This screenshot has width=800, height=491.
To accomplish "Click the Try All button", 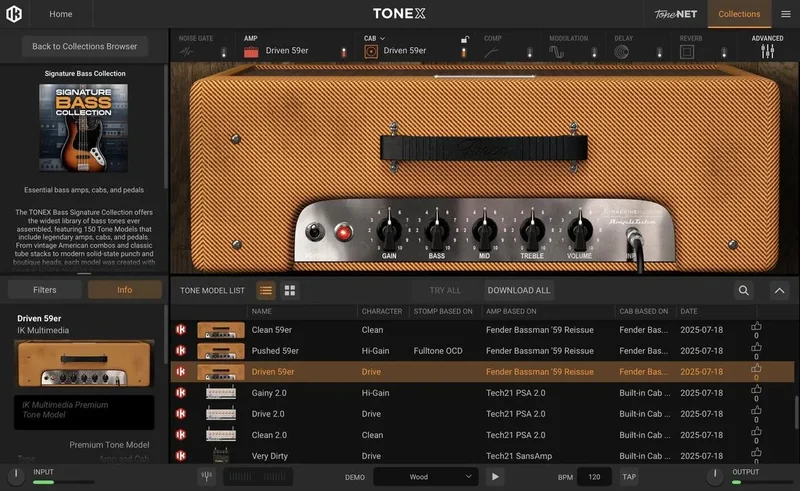I will pyautogui.click(x=445, y=290).
